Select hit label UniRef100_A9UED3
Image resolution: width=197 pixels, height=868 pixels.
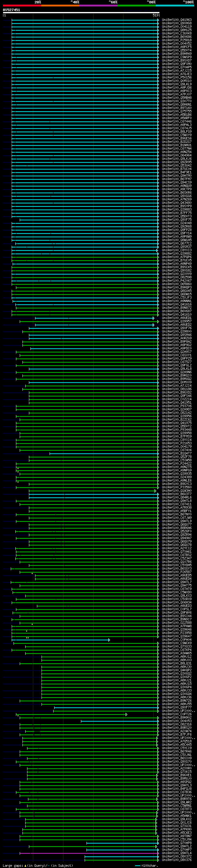click(176, 606)
